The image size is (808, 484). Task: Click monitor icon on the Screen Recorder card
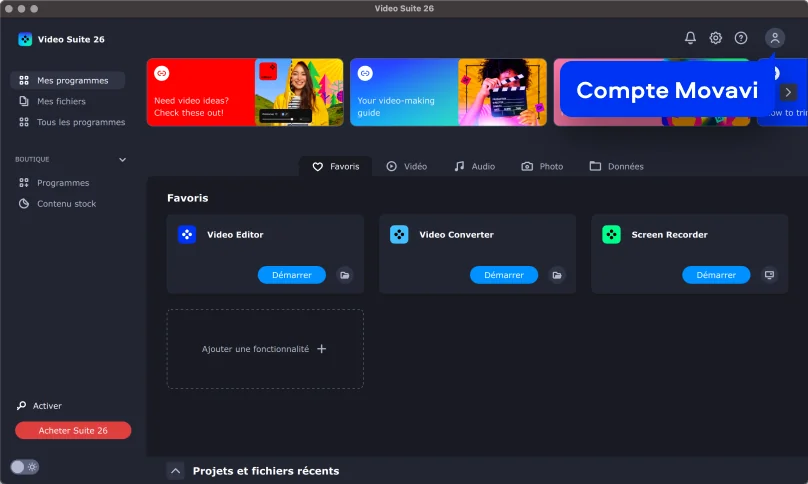tap(769, 275)
